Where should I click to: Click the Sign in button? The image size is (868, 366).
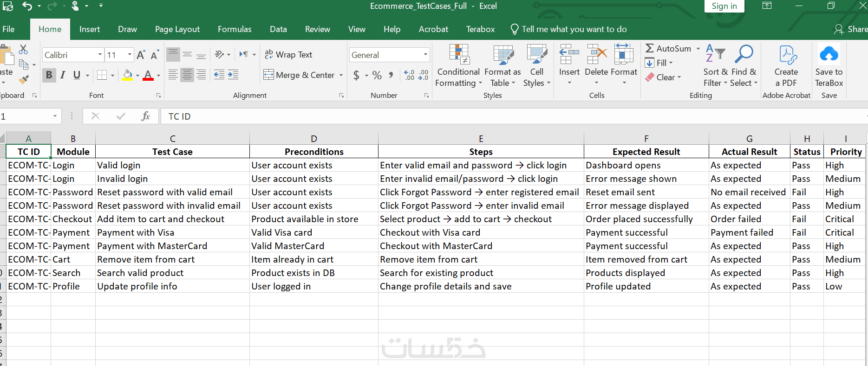724,6
